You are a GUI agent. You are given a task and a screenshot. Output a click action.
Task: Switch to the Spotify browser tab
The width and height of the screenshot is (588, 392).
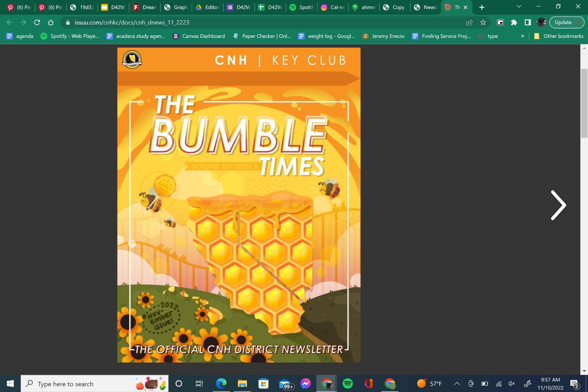(x=301, y=7)
